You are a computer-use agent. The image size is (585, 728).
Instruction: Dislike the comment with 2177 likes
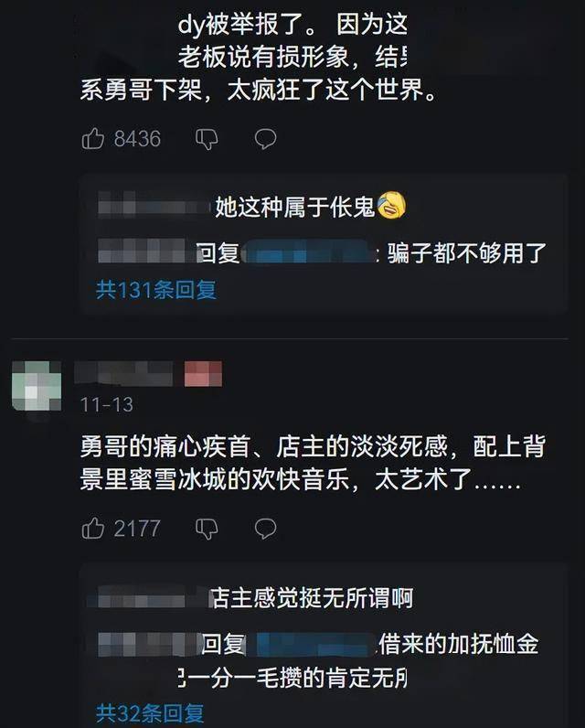[207, 529]
